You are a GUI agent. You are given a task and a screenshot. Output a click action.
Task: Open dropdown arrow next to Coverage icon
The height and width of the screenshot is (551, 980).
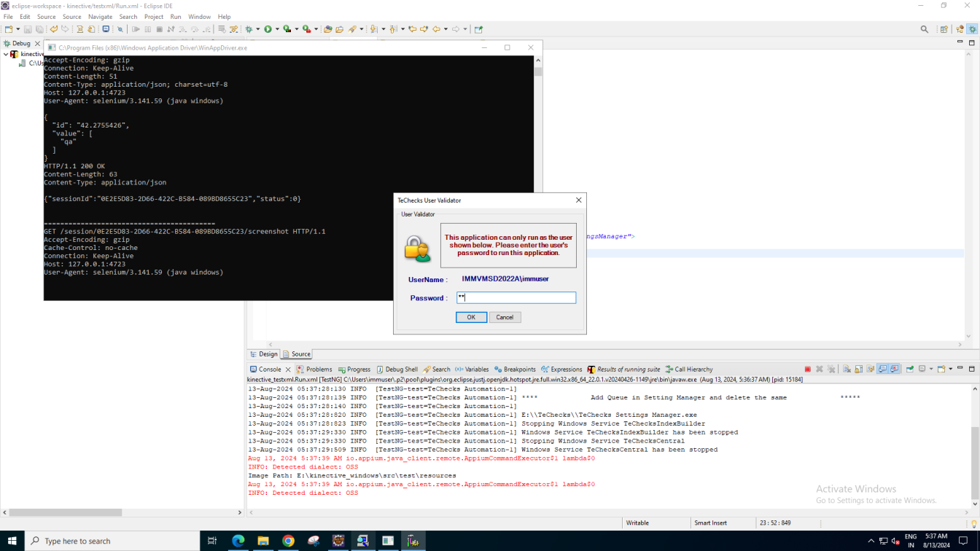297,29
